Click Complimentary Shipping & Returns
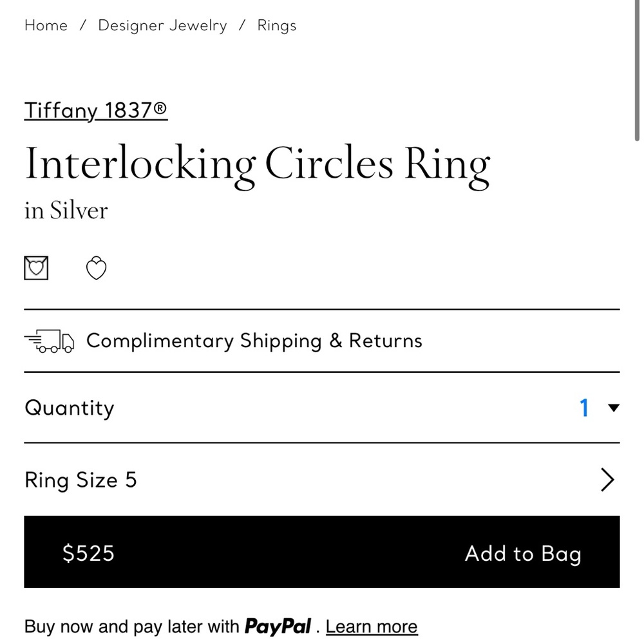 pos(254,341)
